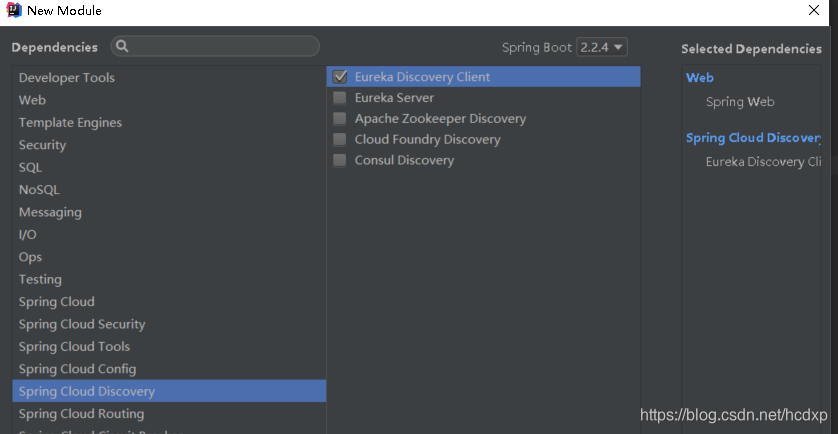Uncheck the Eureka Discovery Client checkbox
The height and width of the screenshot is (434, 838).
point(340,77)
